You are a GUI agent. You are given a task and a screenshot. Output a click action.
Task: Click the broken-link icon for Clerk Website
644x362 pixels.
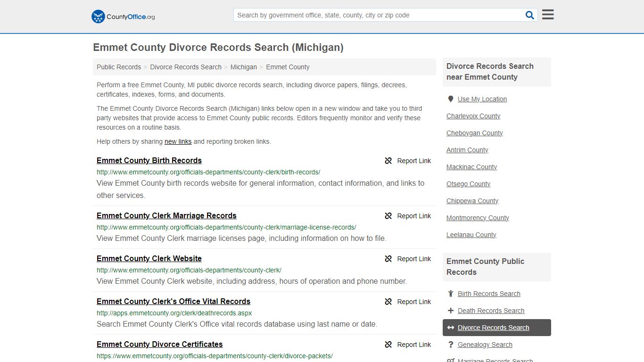388,259
